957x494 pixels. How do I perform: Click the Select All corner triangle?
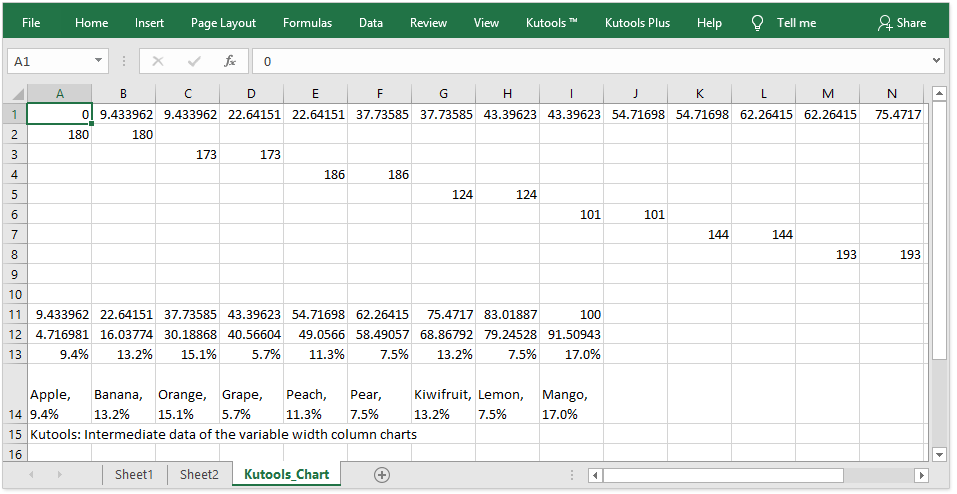[15, 94]
